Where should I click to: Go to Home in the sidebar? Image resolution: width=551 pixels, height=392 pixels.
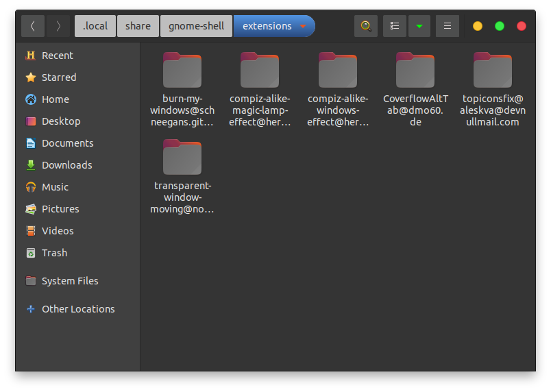click(x=77, y=99)
